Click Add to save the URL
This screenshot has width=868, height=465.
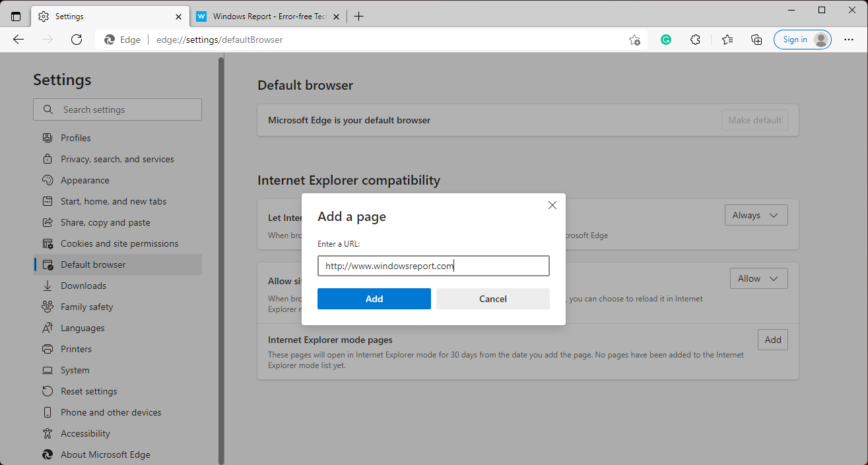(374, 298)
